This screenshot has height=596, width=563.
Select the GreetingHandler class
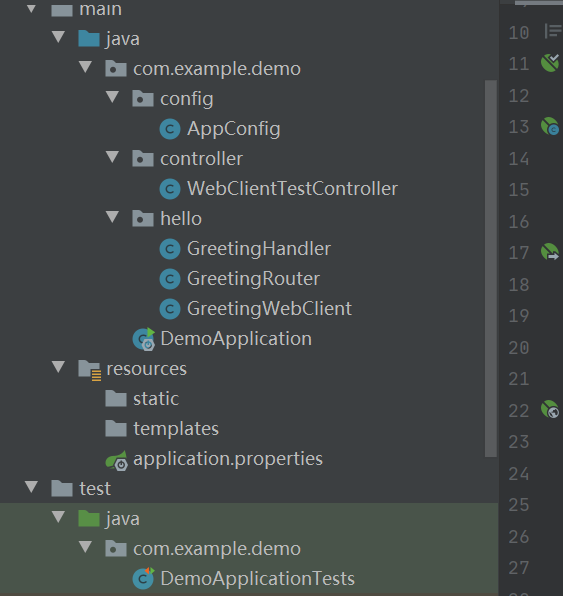(259, 249)
